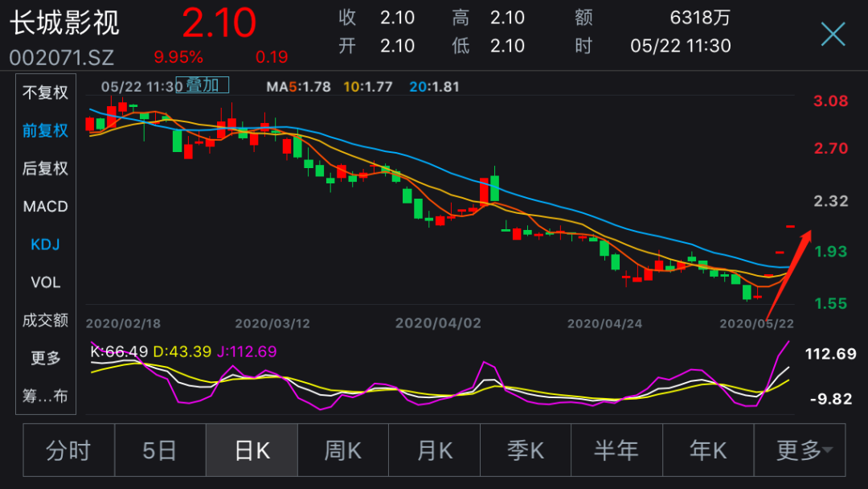Switch to 年K tab
This screenshot has height=489, width=868.
pos(708,450)
